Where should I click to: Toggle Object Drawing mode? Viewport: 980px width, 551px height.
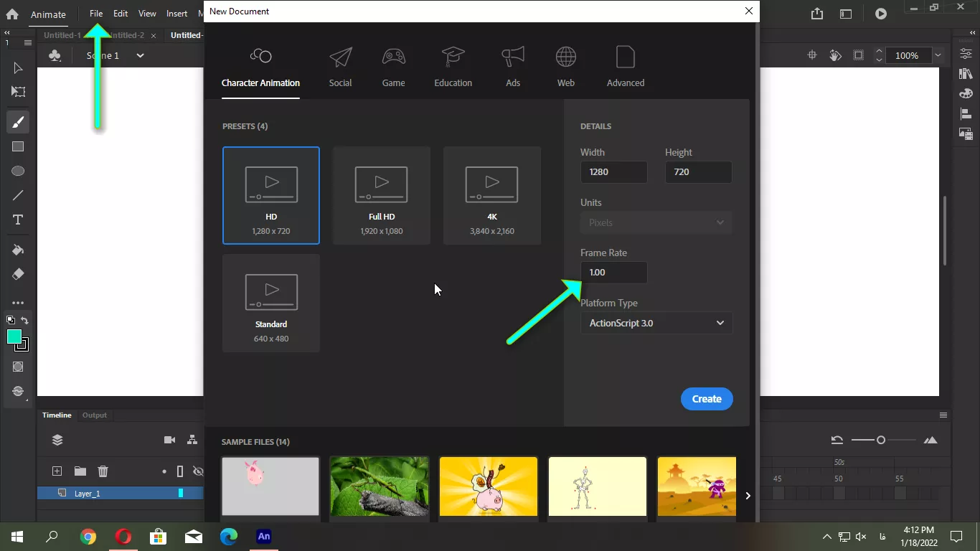tap(18, 367)
